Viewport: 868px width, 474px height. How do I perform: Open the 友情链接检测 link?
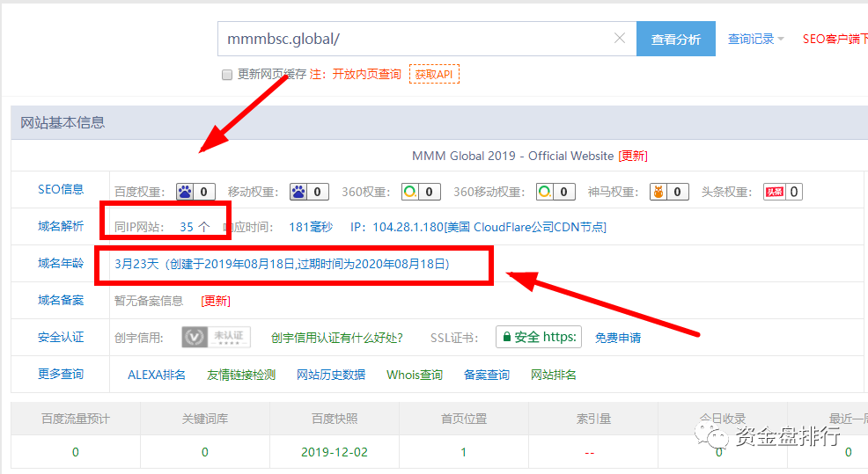pos(241,375)
